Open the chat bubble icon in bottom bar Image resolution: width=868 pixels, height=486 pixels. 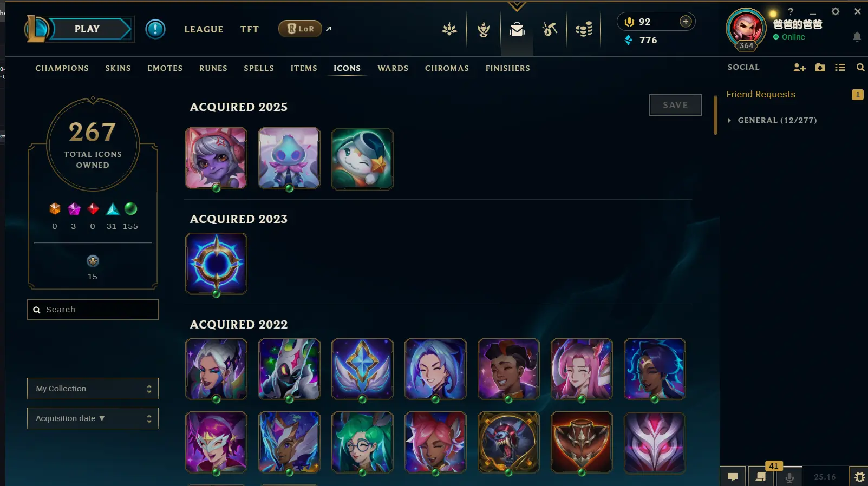coord(733,477)
